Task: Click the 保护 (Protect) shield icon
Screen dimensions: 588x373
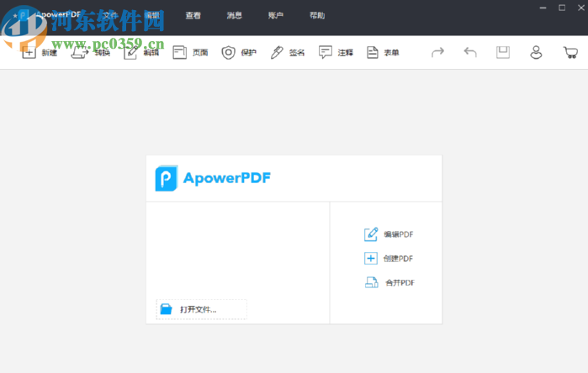Action: tap(228, 53)
